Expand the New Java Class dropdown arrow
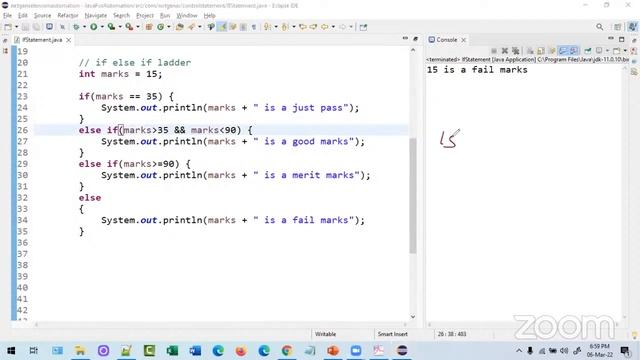This screenshot has width=640, height=360. click(x=169, y=27)
